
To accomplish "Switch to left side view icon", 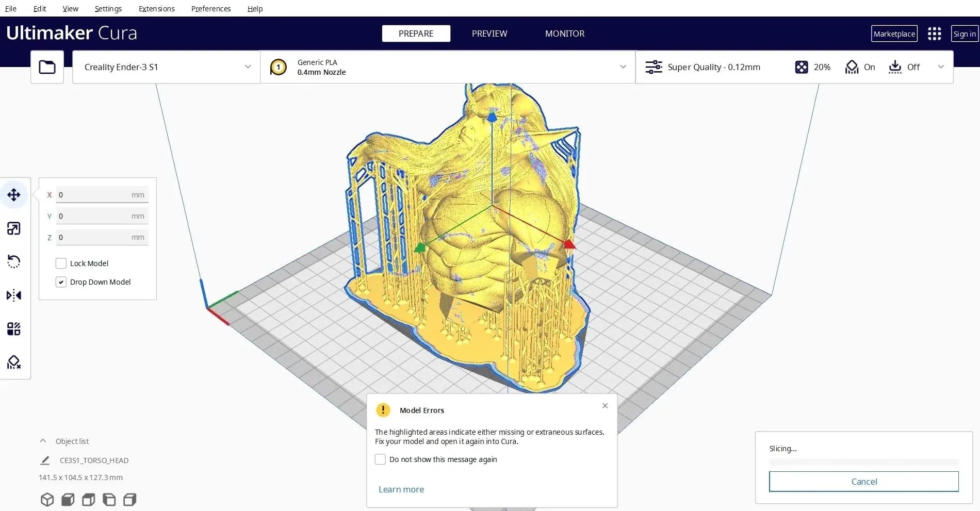I will pos(109,500).
